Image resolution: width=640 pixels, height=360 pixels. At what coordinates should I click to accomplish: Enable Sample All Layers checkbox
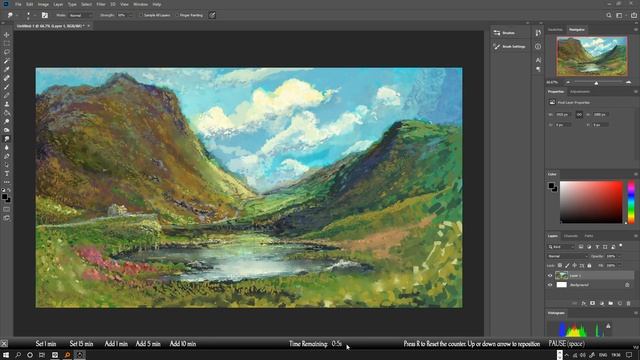tap(141, 15)
